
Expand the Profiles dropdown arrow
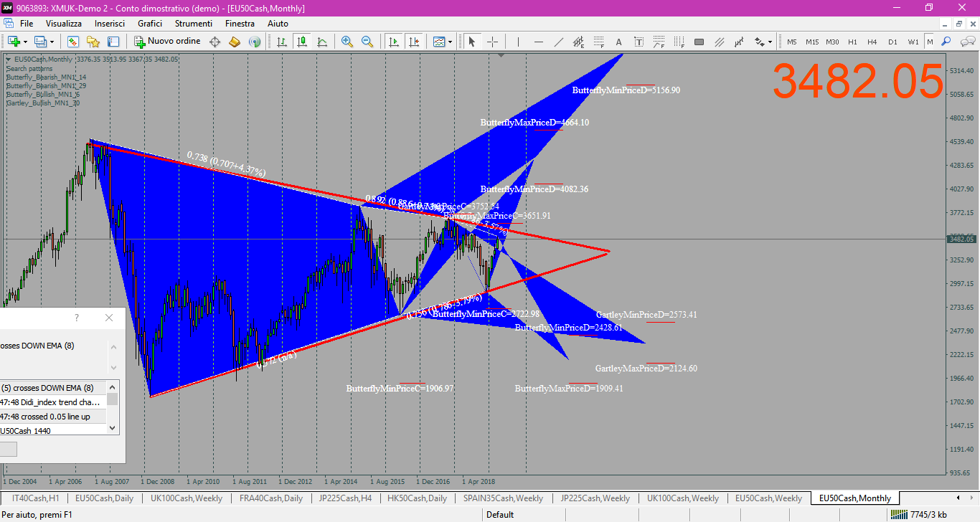tap(52, 42)
